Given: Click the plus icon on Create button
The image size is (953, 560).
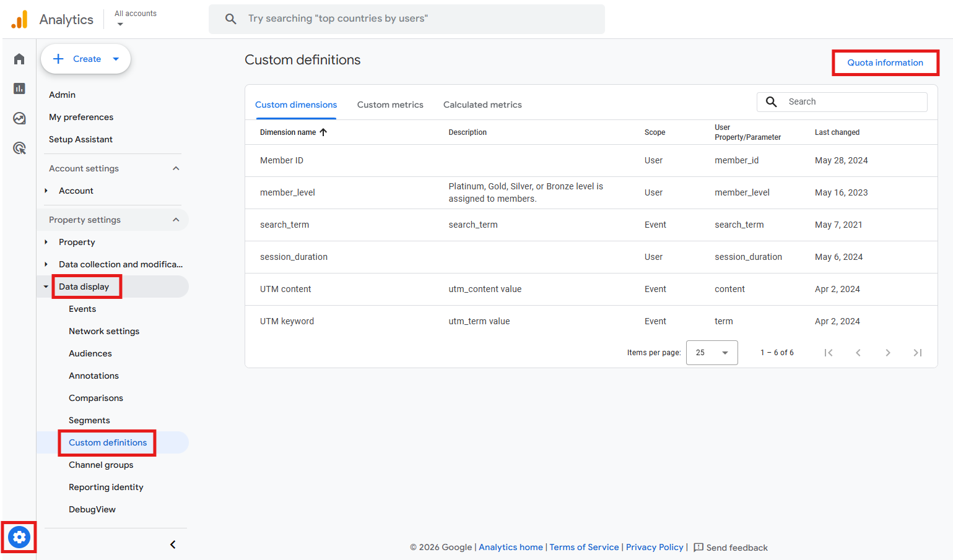Looking at the screenshot, I should 58,59.
